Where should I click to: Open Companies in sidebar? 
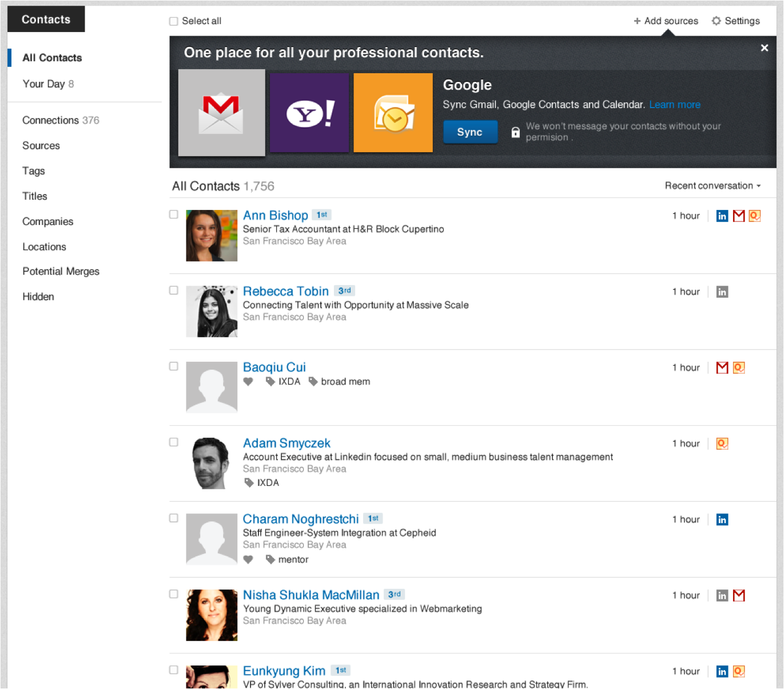[x=48, y=221]
